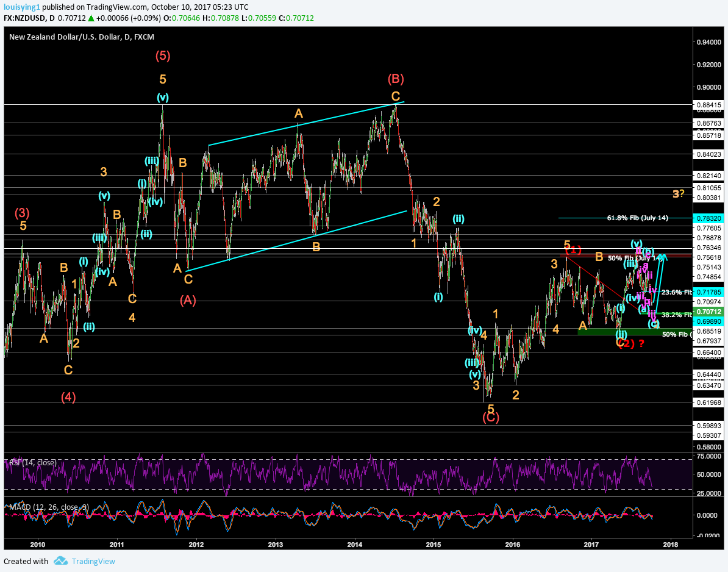Click the TradingView logo icon at bottom
Viewport: 728px width, 572px height.
click(x=60, y=561)
